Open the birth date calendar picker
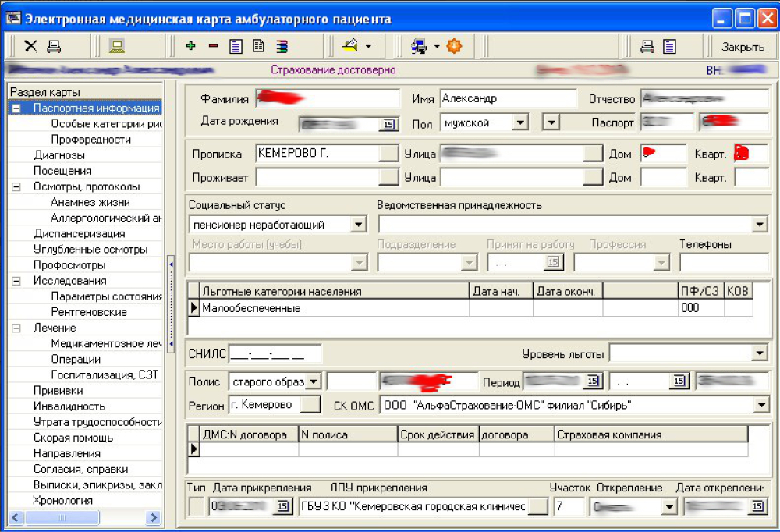The image size is (780, 532). pos(388,124)
